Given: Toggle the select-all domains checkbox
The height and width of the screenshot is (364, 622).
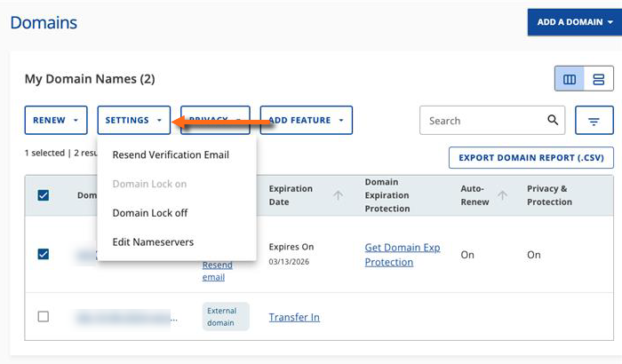Looking at the screenshot, I should coord(44,195).
